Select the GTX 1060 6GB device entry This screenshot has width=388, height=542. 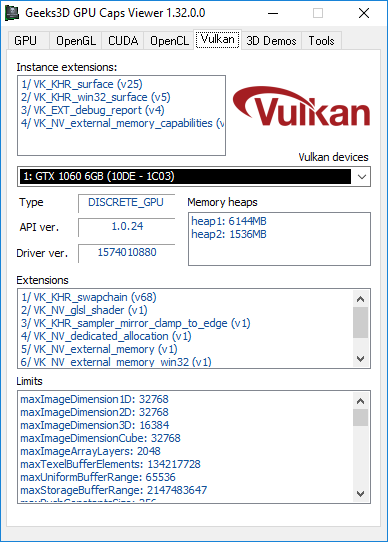click(x=185, y=177)
